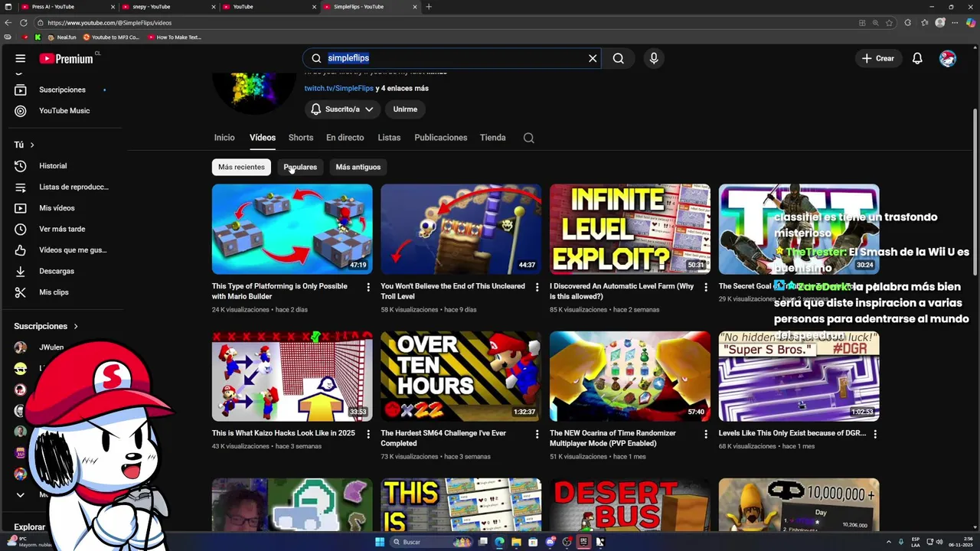Viewport: 980px width, 551px height.
Task: Open options menu for Automatic Level Farm video
Action: click(706, 287)
